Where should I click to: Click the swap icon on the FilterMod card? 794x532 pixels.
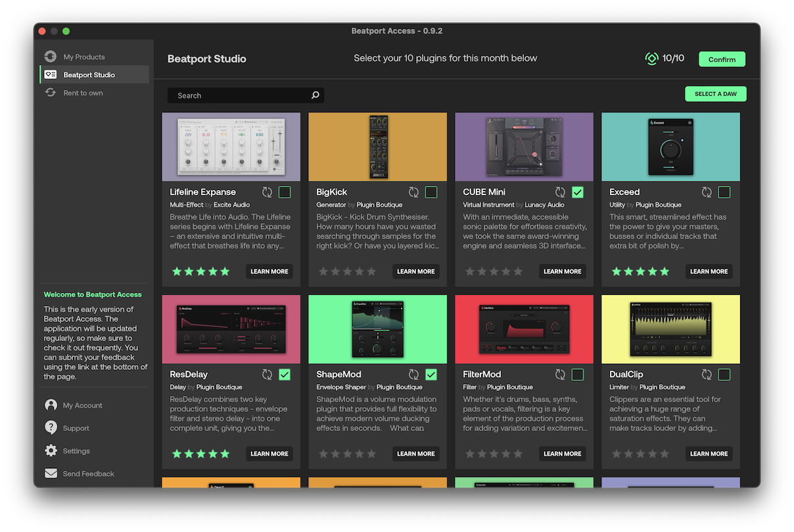click(560, 374)
